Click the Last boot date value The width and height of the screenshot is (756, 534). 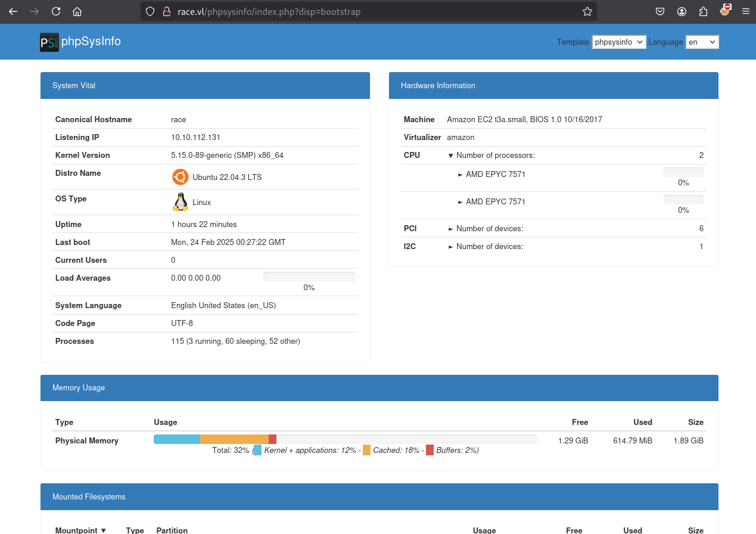(228, 243)
